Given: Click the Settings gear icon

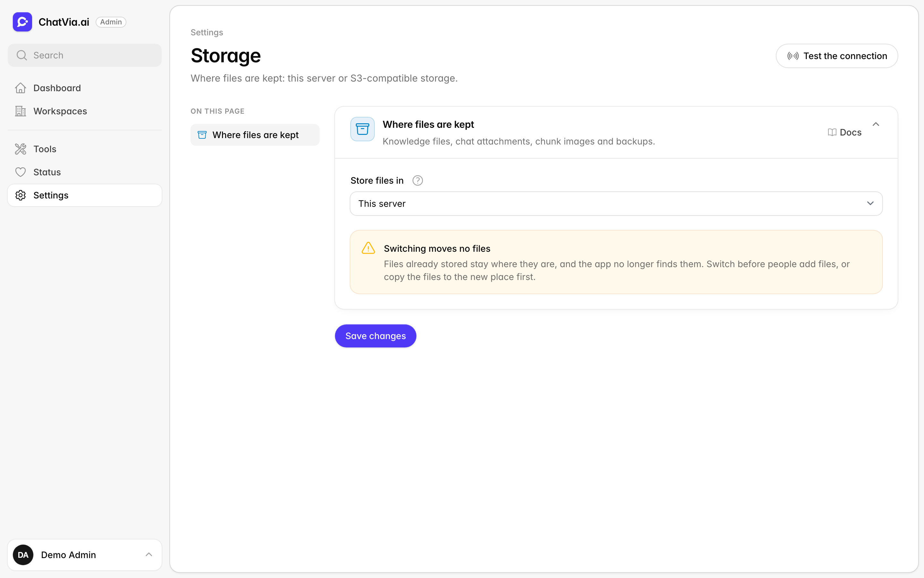Looking at the screenshot, I should 21,195.
